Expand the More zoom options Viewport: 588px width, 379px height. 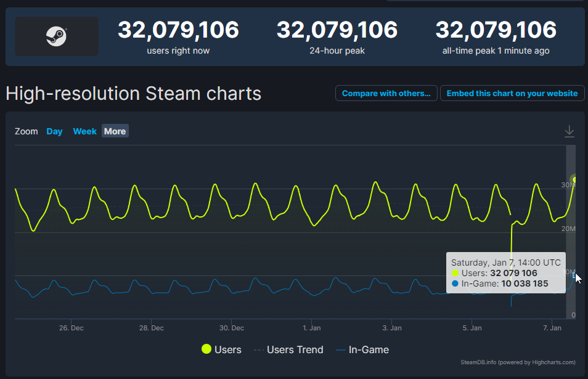[115, 131]
